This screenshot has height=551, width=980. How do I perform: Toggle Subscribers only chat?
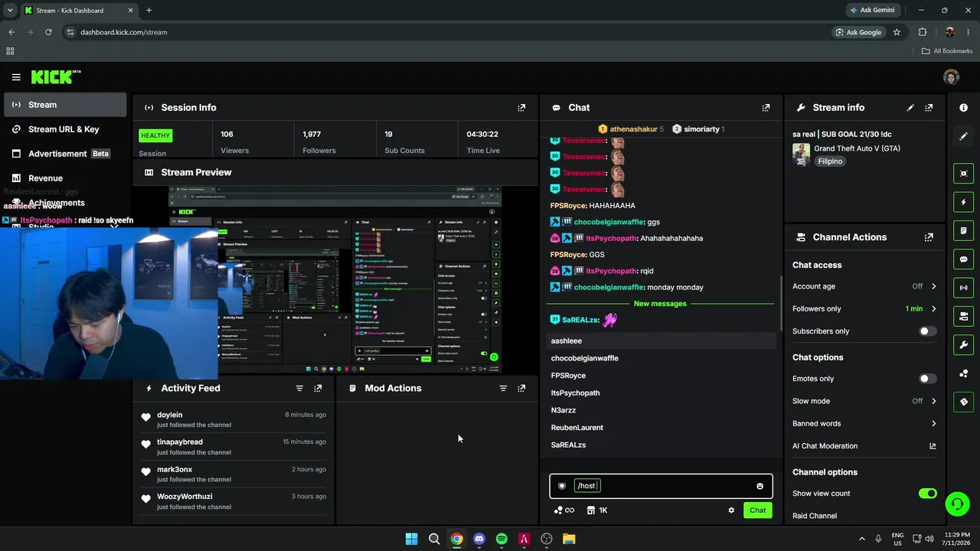click(927, 331)
